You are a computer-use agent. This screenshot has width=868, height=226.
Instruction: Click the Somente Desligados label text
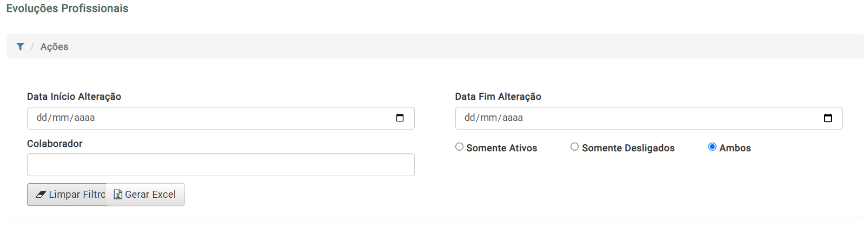(x=628, y=148)
